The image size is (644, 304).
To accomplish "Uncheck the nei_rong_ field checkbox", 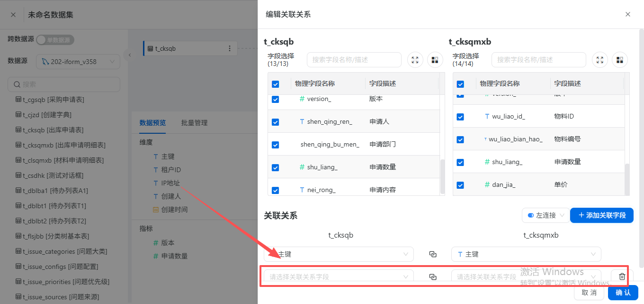I will point(275,190).
